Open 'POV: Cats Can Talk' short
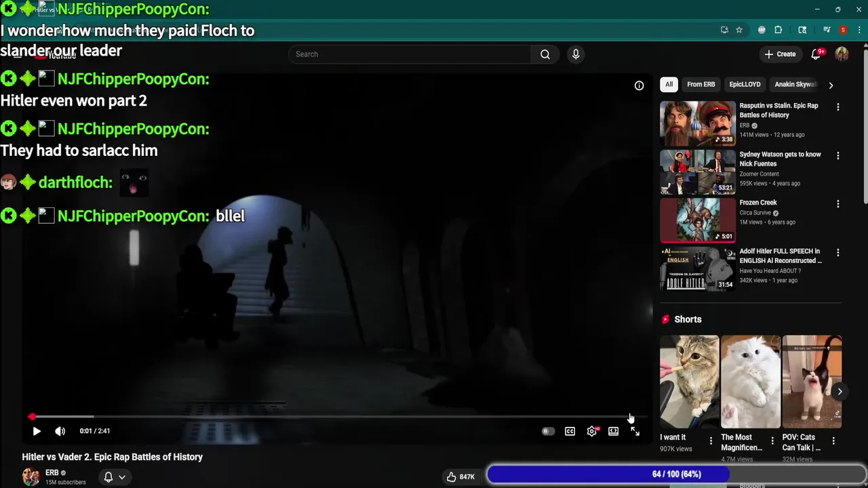 (x=812, y=382)
